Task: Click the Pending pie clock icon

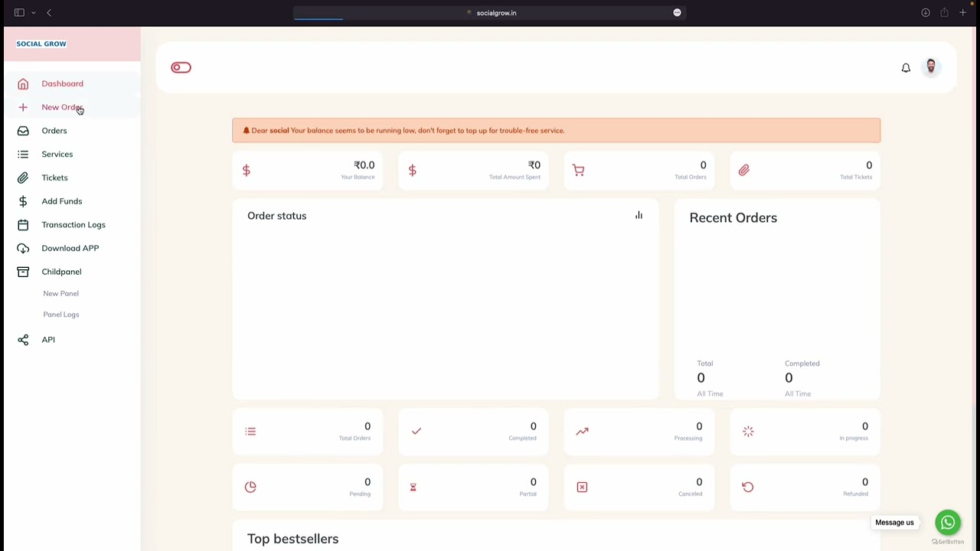Action: [x=250, y=487]
